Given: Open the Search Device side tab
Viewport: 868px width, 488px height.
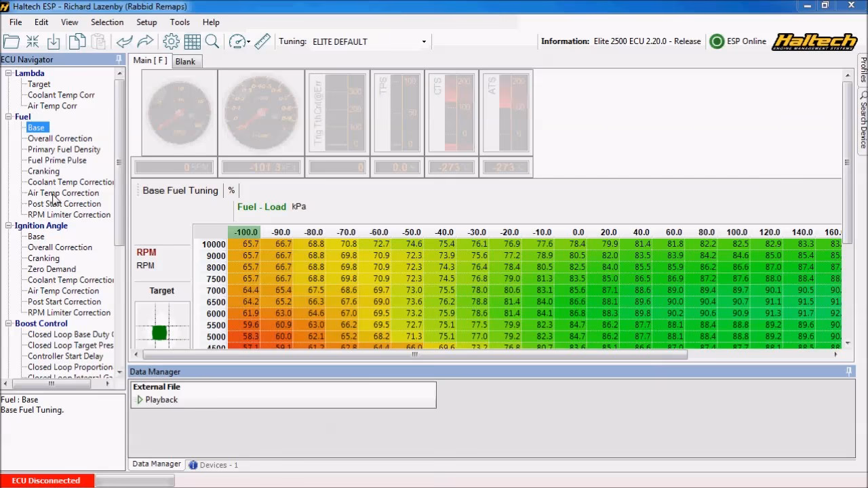Looking at the screenshot, I should pyautogui.click(x=863, y=120).
